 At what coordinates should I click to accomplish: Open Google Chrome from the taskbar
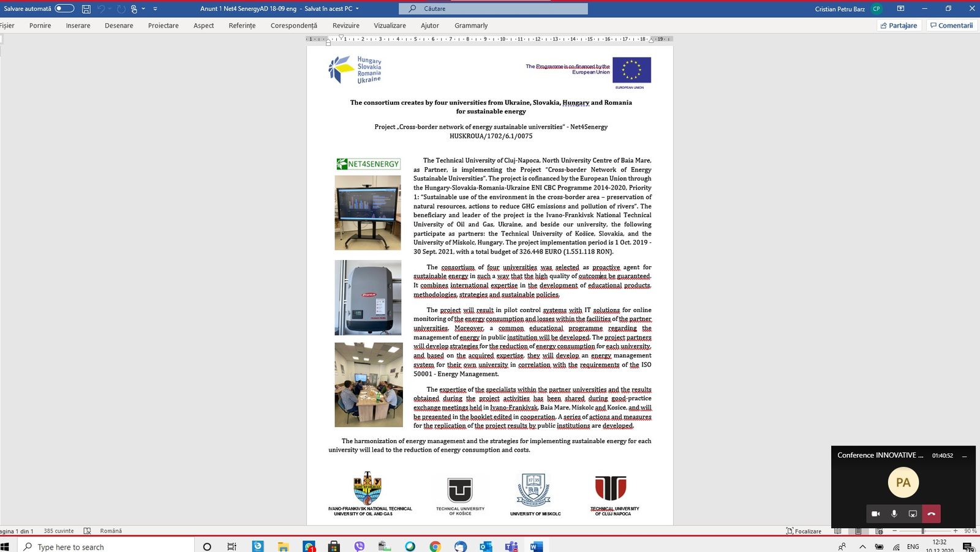pos(435,546)
